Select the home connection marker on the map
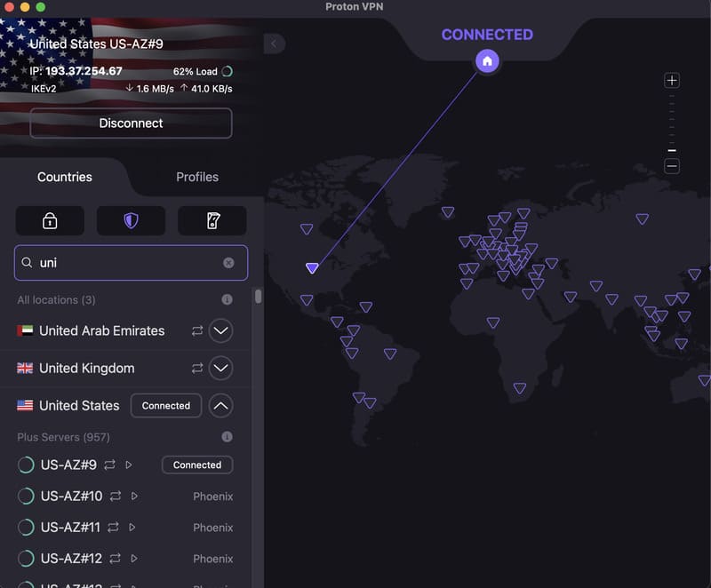The image size is (711, 588). click(487, 61)
